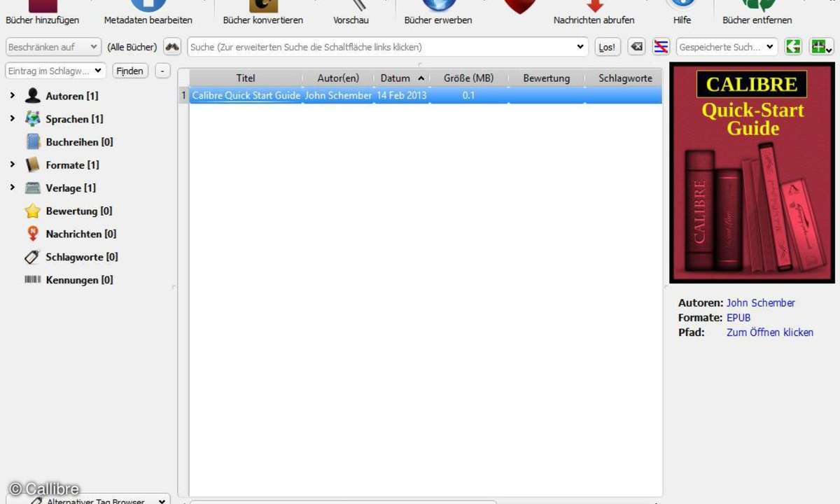This screenshot has width=840, height=504.
Task: Click the Bewertung star icon
Action: 33,211
